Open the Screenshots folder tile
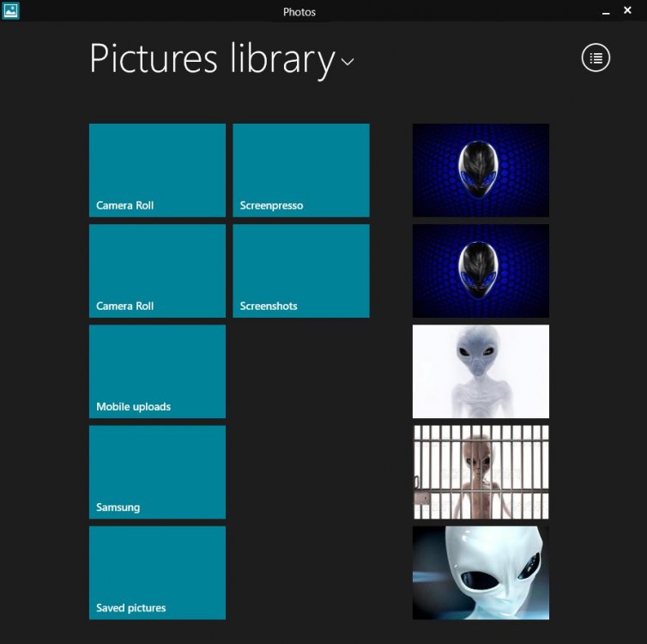Viewport: 647px width, 644px height. pos(300,270)
